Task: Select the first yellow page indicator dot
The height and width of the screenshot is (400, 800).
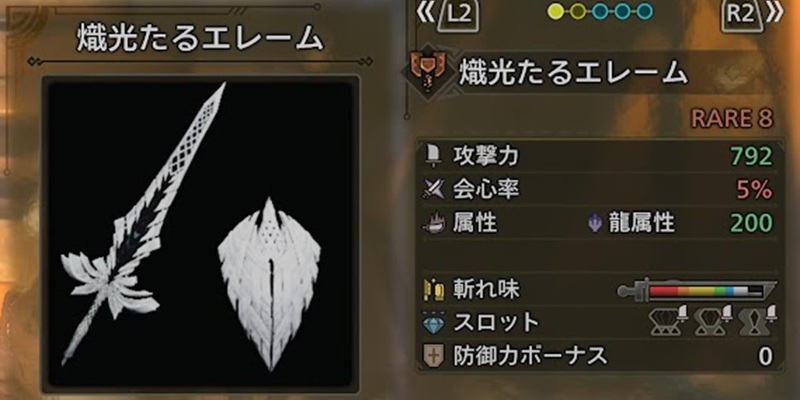Action: (556, 11)
